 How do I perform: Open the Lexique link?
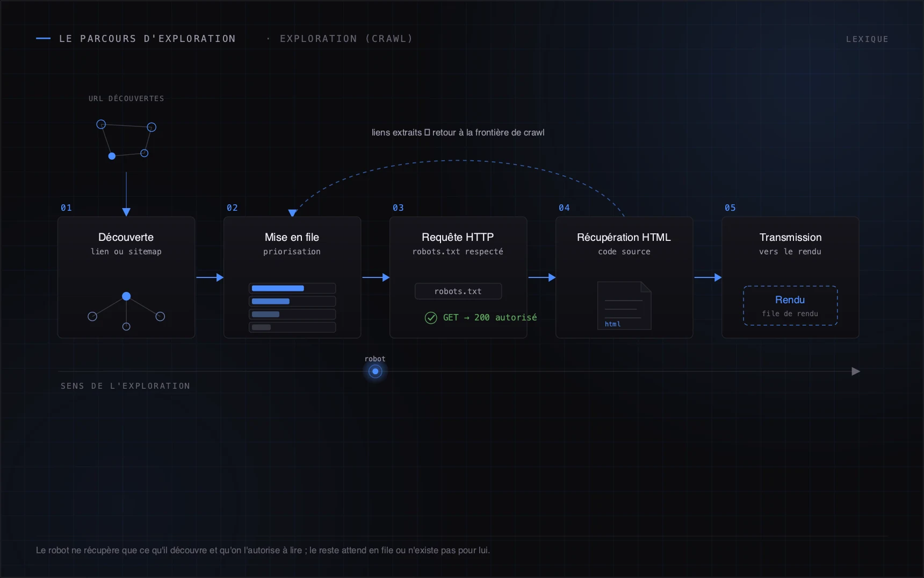867,39
